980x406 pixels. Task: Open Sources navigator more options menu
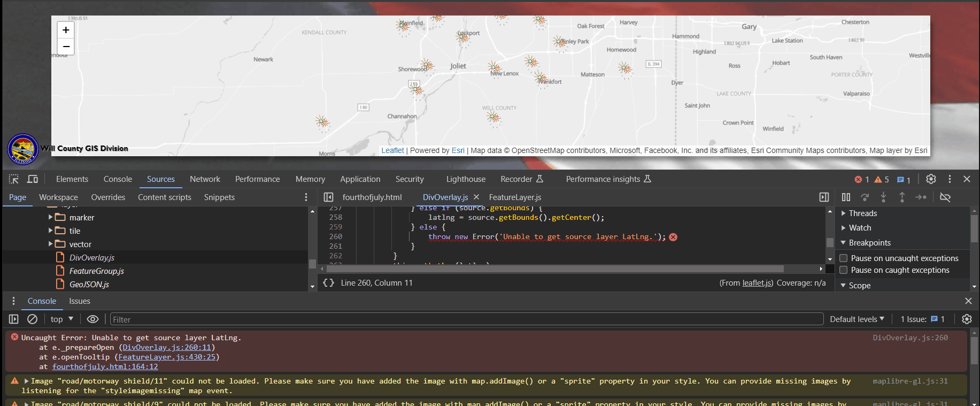tap(306, 197)
